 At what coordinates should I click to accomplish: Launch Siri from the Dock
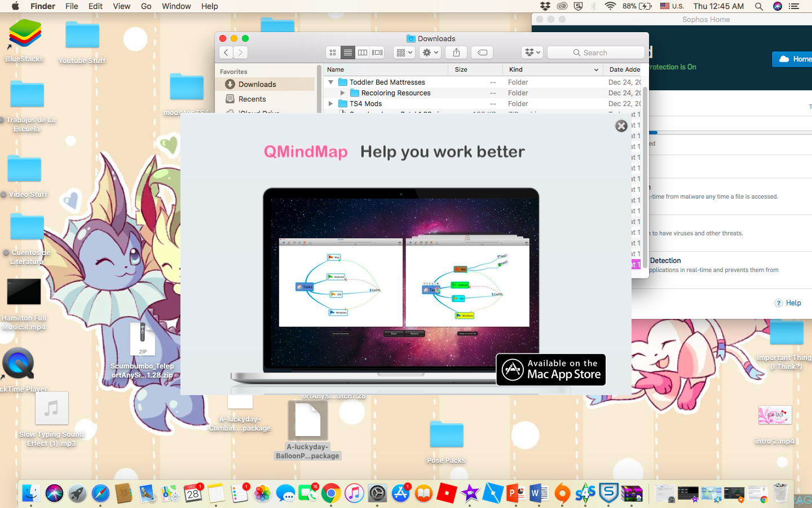coord(55,493)
